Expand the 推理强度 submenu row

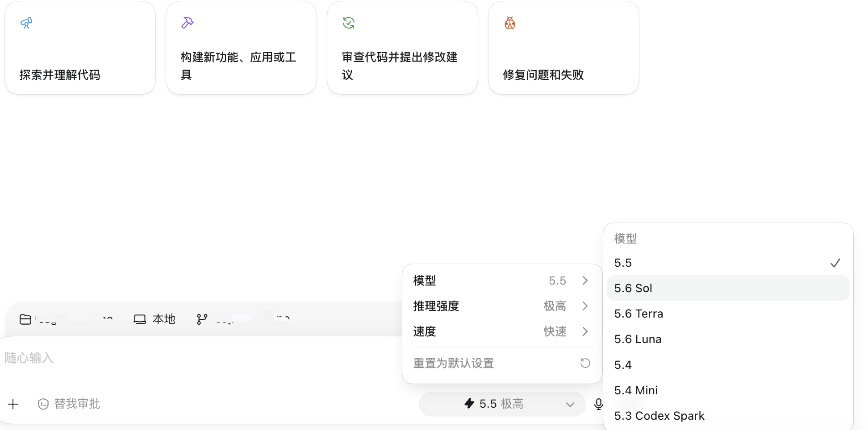pyautogui.click(x=502, y=306)
